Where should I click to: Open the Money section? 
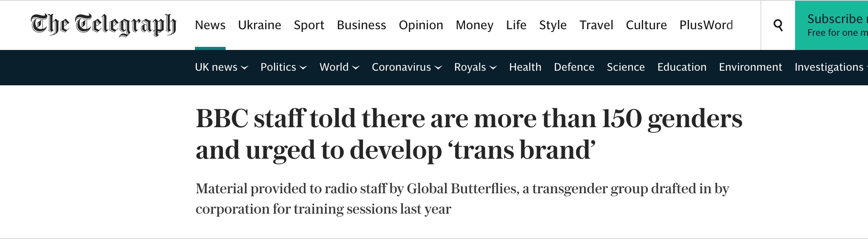point(475,25)
